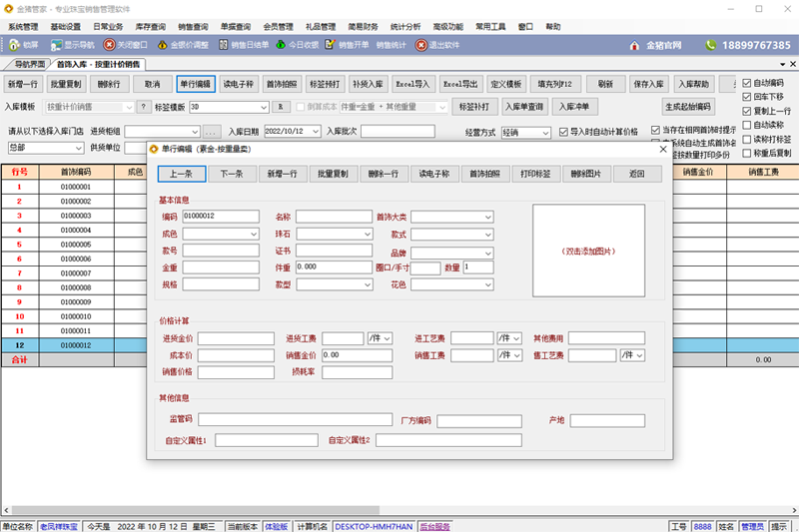Click the 后台服务 status bar link

click(434, 527)
